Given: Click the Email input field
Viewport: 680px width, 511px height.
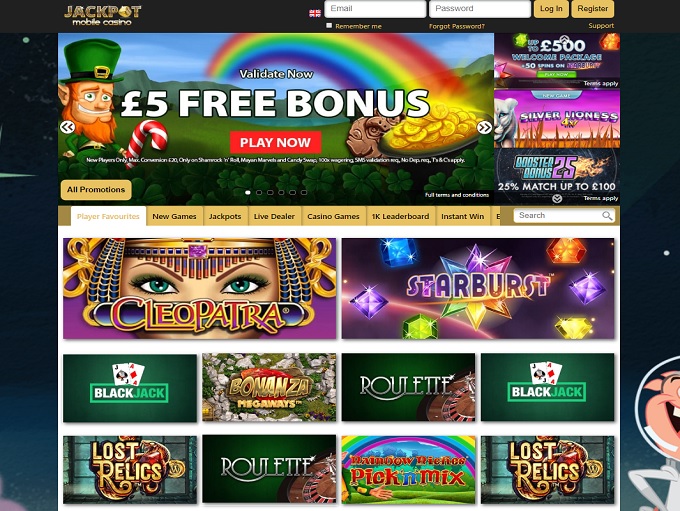Looking at the screenshot, I should click(375, 9).
